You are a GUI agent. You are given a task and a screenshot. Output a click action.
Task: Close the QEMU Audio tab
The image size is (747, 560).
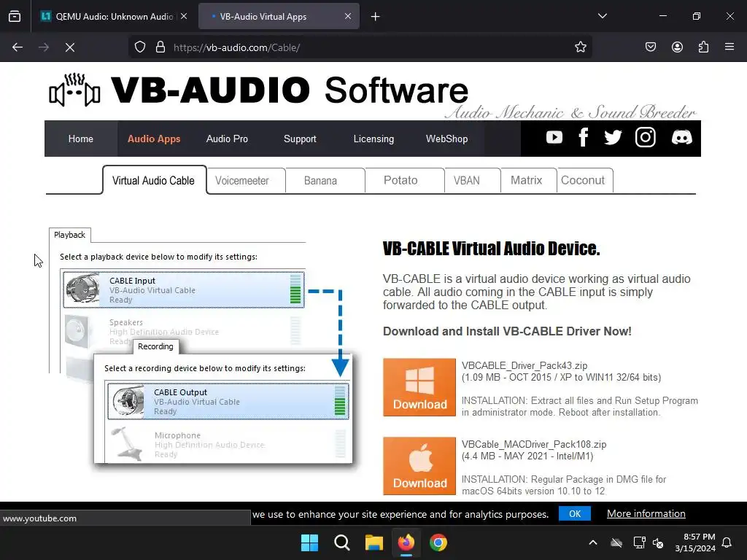(x=184, y=16)
